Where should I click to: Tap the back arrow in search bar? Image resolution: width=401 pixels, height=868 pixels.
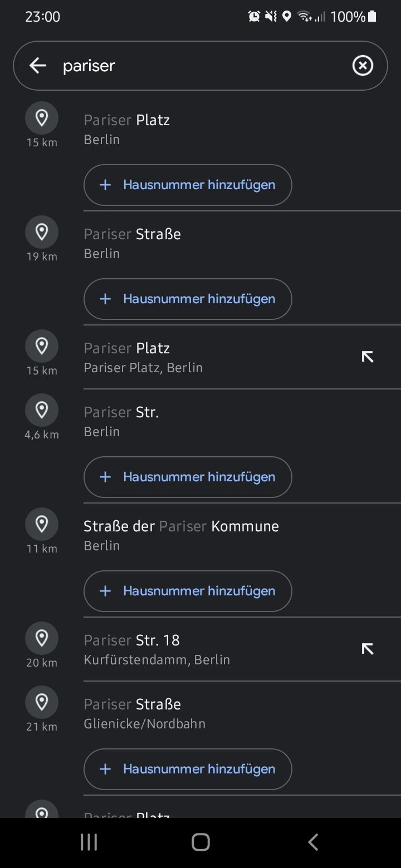(x=37, y=66)
